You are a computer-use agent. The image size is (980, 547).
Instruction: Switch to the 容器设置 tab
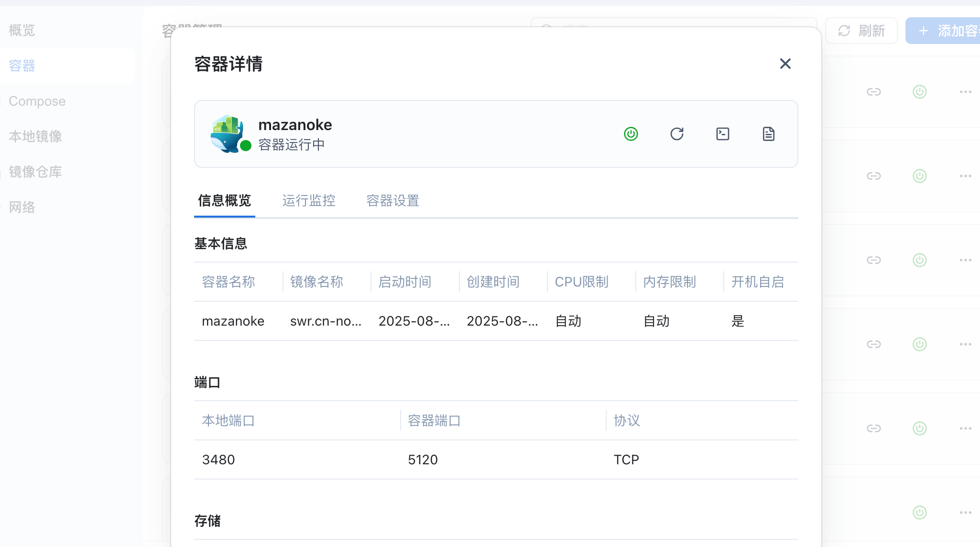click(x=393, y=200)
